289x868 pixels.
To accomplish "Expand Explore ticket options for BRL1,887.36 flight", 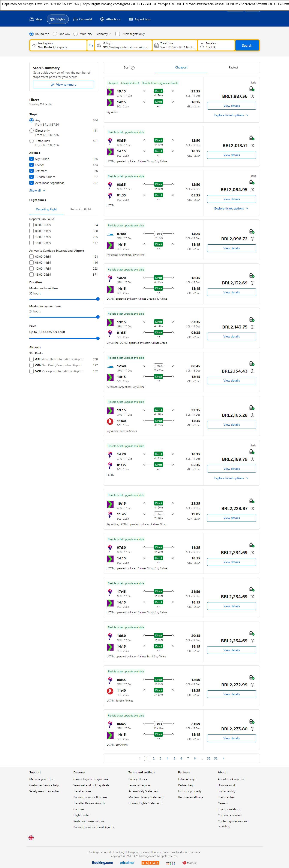I will [x=231, y=115].
